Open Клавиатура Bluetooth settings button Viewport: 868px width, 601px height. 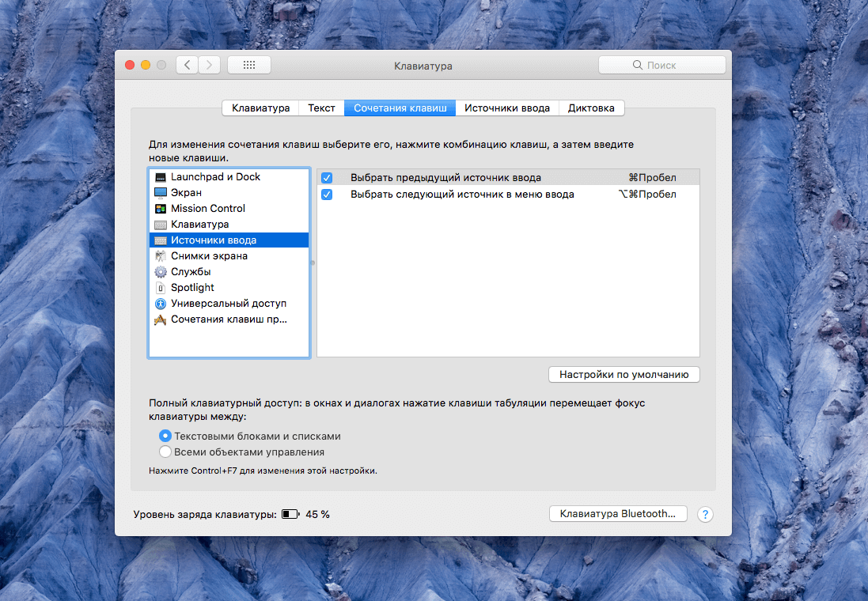(617, 514)
